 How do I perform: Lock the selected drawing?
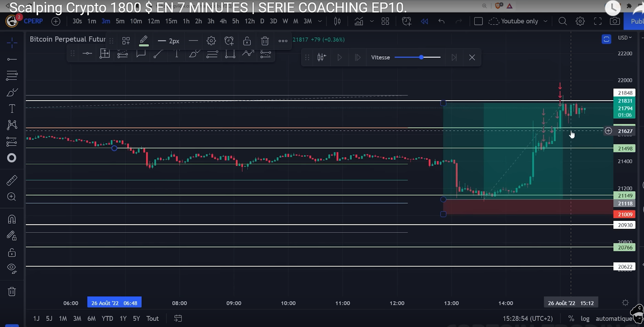247,41
